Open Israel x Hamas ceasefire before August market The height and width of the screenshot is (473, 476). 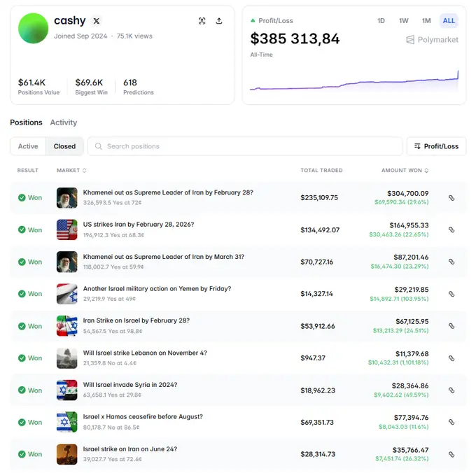click(x=143, y=416)
